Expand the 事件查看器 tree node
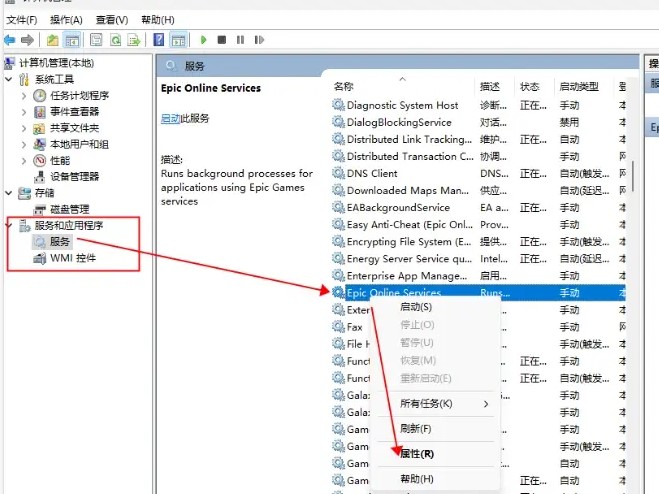 [25, 112]
